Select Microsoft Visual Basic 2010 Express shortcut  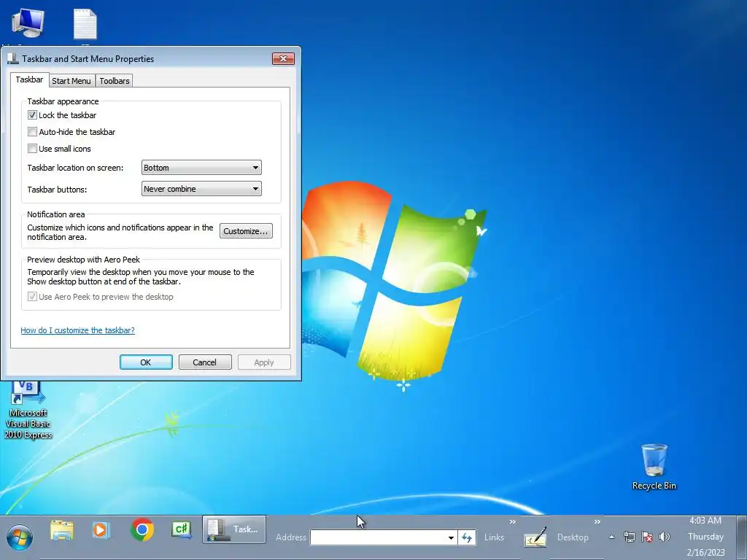click(28, 410)
